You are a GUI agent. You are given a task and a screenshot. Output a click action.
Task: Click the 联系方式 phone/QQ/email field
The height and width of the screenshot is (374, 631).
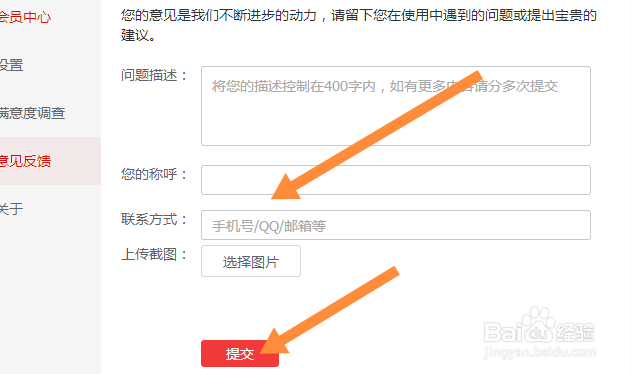(396, 225)
